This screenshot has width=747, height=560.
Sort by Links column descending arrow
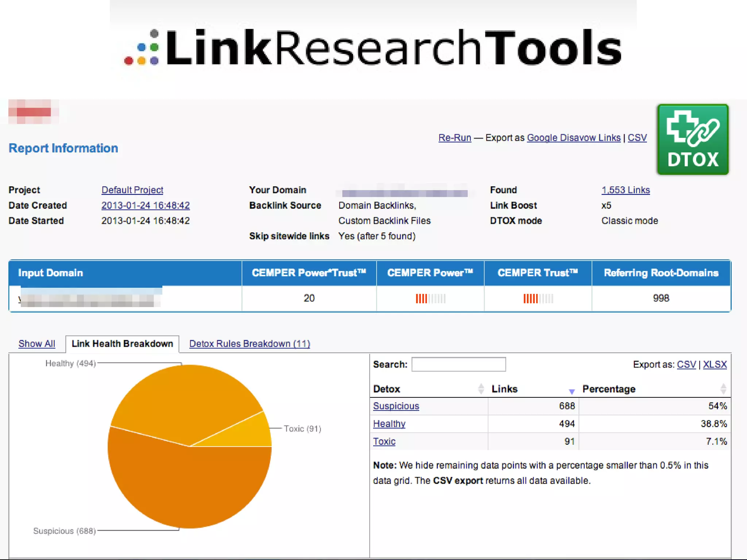[x=572, y=391]
